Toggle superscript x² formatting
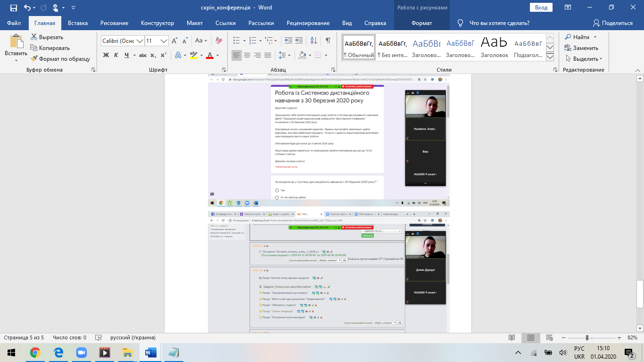The height and width of the screenshot is (362, 644). (164, 55)
